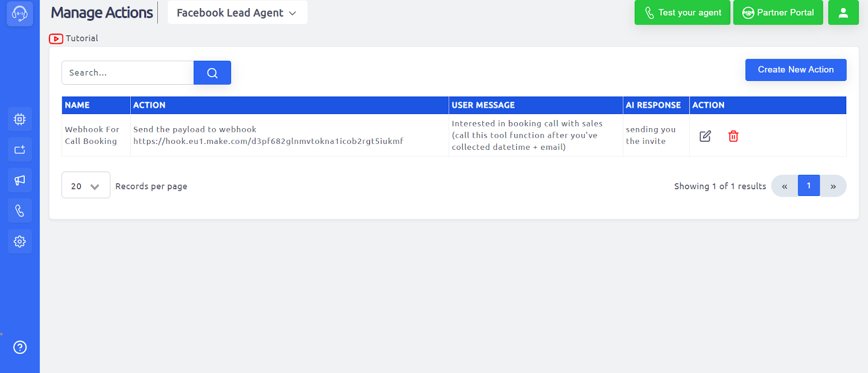Image resolution: width=868 pixels, height=373 pixels.
Task: Select page 1 in pagination
Action: pyautogui.click(x=808, y=186)
